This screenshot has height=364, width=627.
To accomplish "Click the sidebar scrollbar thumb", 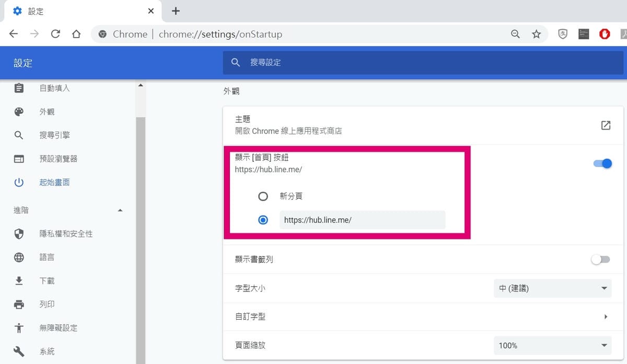I will (x=141, y=240).
